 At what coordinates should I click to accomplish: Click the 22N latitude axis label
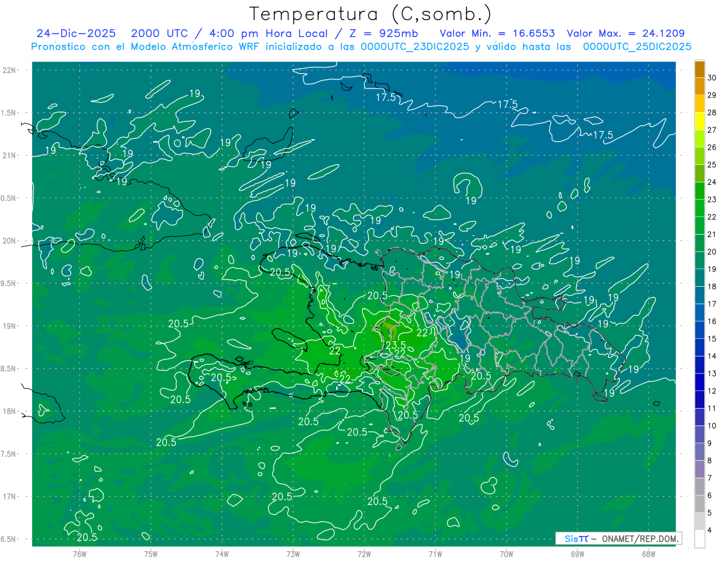pyautogui.click(x=10, y=70)
